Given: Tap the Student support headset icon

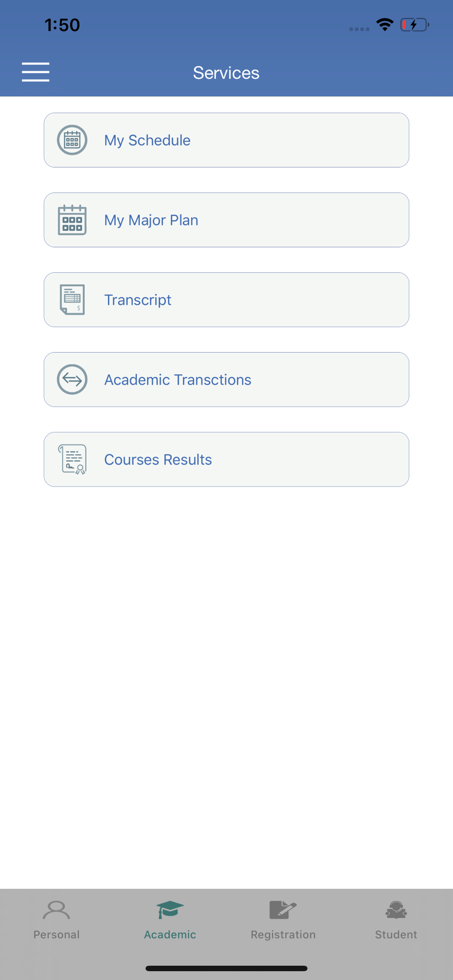Looking at the screenshot, I should (396, 910).
